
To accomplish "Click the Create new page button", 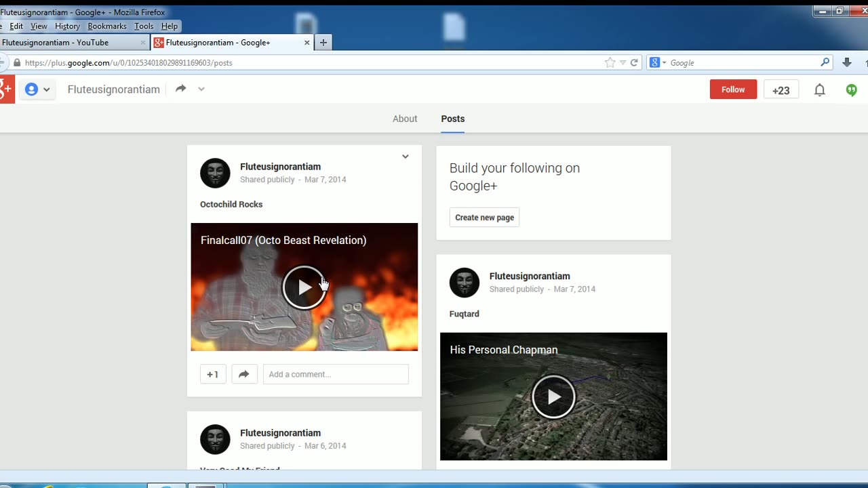I will coord(484,218).
